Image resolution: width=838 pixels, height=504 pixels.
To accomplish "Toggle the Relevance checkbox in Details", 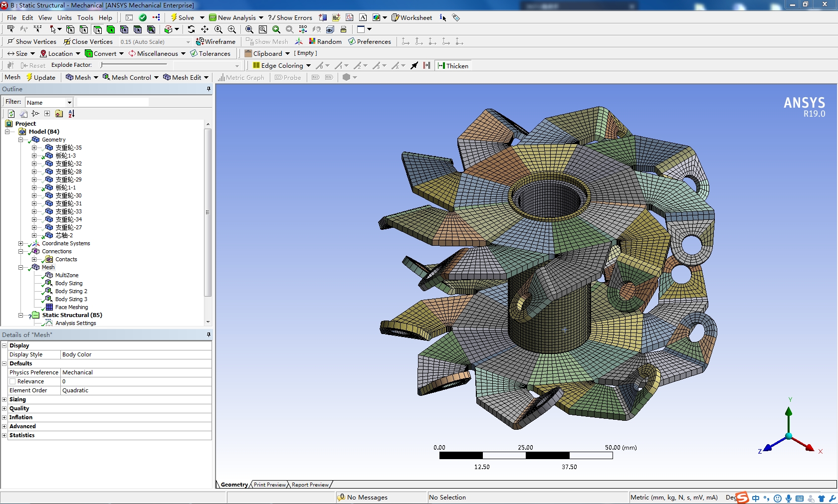I will (13, 381).
